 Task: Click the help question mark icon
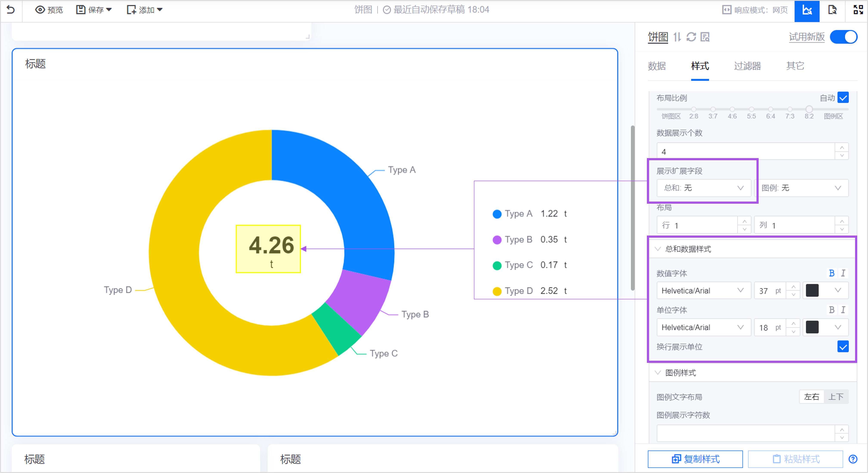853,459
